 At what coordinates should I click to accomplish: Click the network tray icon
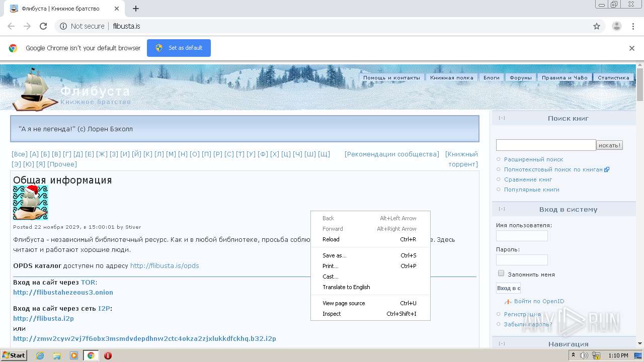pyautogui.click(x=596, y=355)
